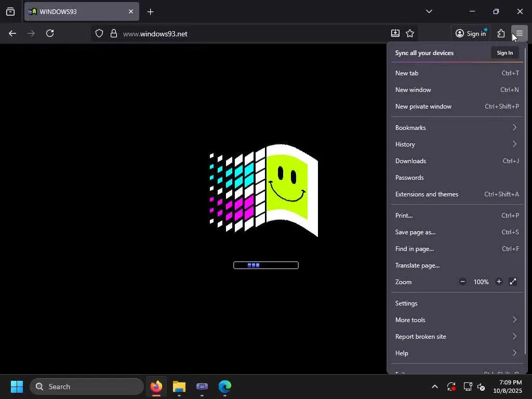Enter full screen mode icon
This screenshot has width=532, height=399.
click(513, 282)
